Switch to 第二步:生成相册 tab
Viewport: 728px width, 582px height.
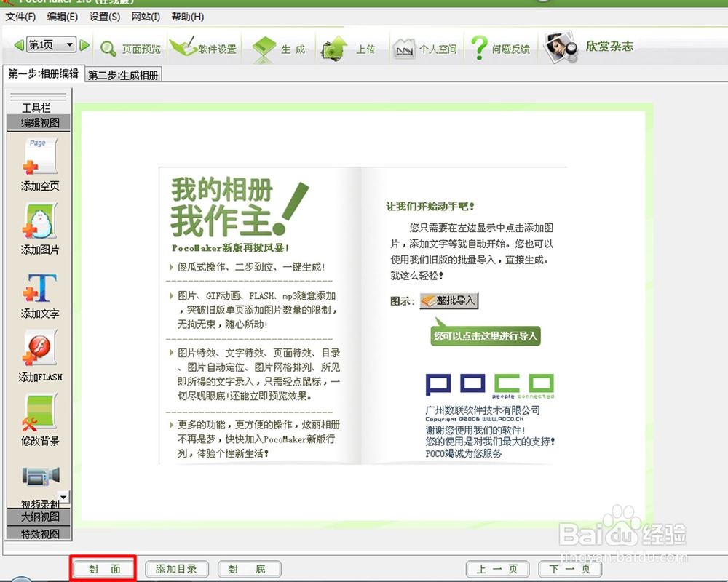pos(124,75)
